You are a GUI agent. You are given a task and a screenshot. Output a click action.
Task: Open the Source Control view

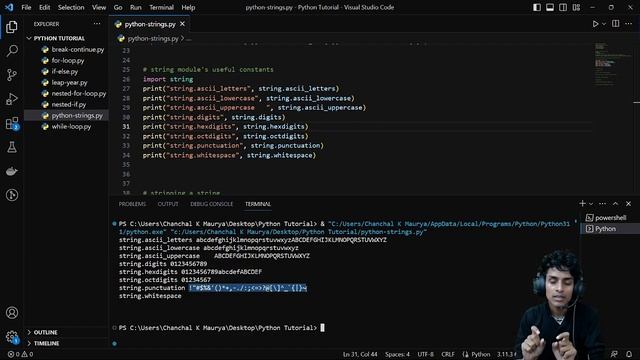coord(12,75)
